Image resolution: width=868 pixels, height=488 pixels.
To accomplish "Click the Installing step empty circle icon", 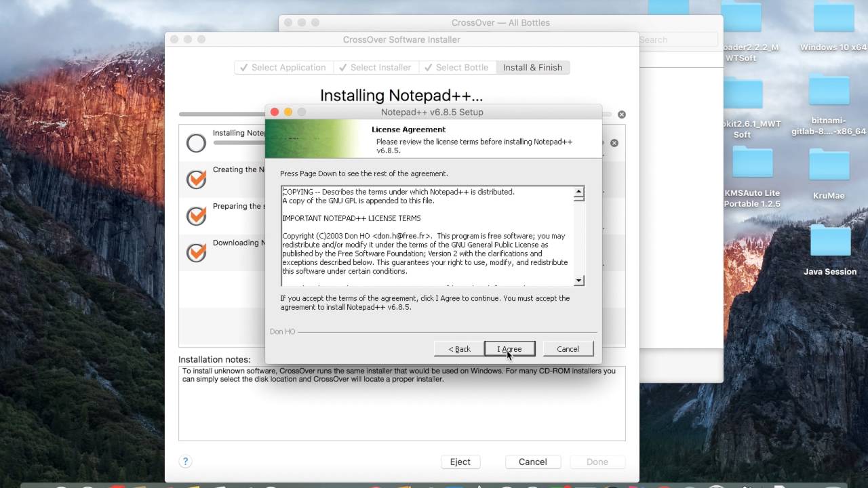I will click(x=196, y=143).
